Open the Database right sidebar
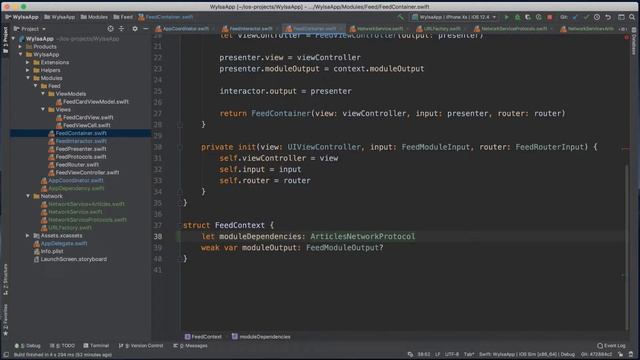The width and height of the screenshot is (640, 360). [634, 42]
